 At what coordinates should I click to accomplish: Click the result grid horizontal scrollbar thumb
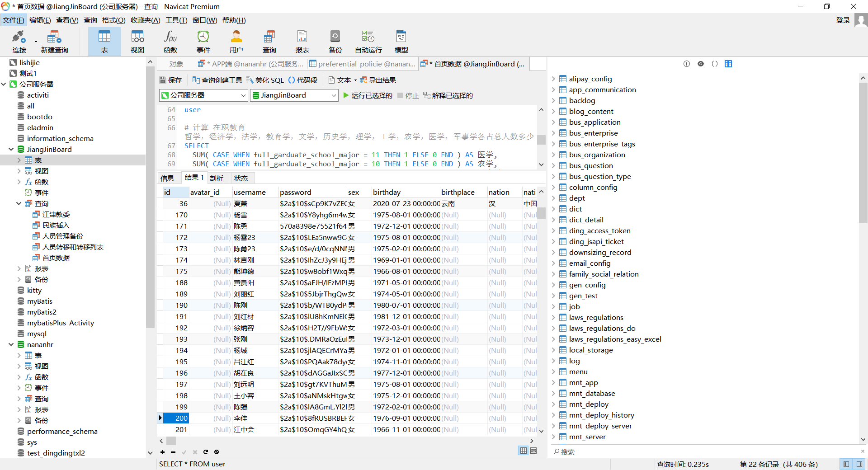tap(171, 441)
